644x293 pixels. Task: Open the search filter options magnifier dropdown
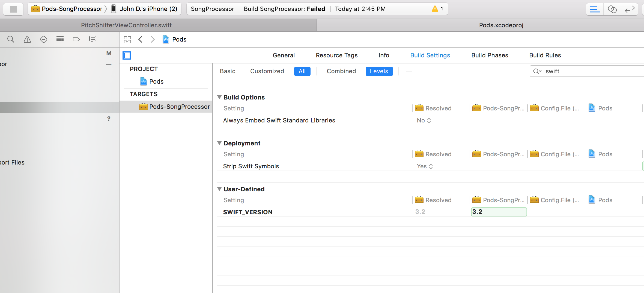point(537,71)
